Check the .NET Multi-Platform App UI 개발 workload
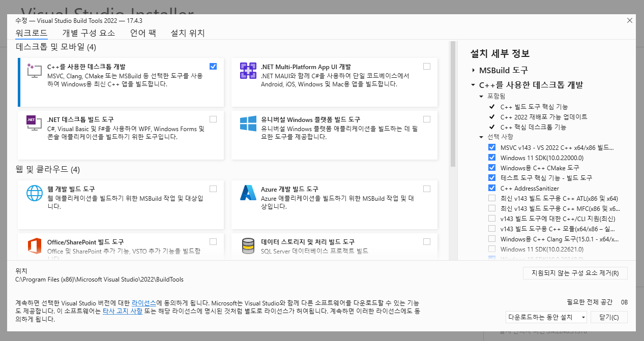Screen dimensions: 644x341 click(427, 66)
